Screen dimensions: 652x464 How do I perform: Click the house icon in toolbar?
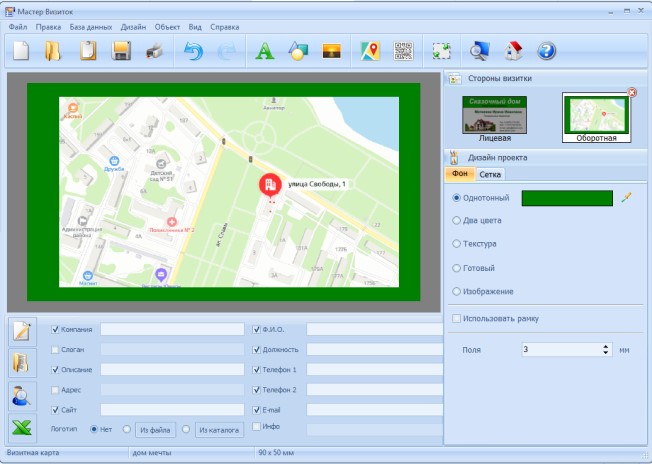(x=513, y=51)
